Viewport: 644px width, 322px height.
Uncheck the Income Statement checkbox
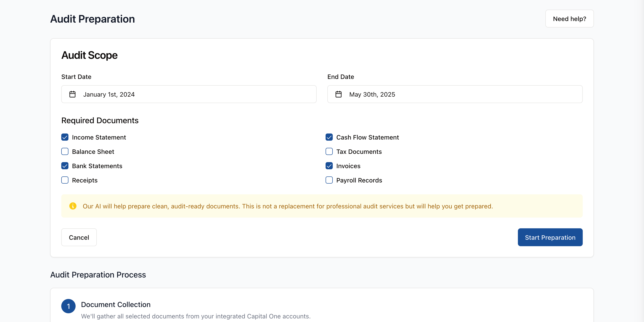65,137
